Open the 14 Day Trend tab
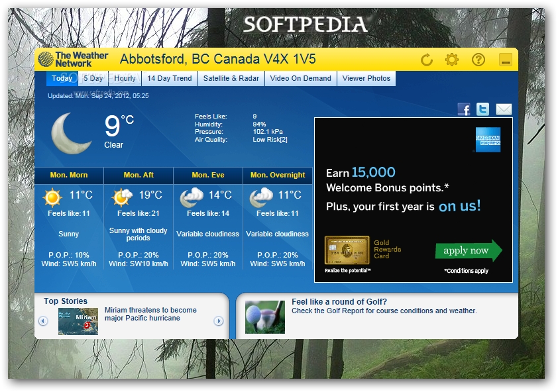558x392 pixels. click(x=170, y=78)
